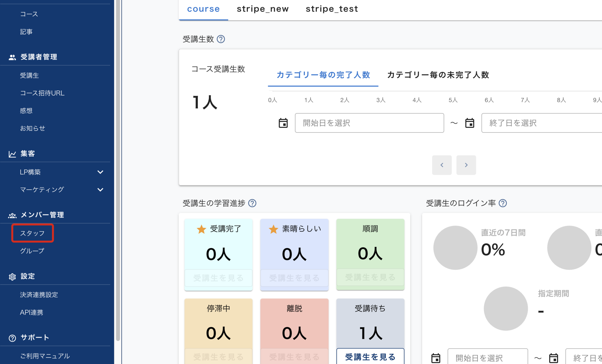Click the メンバー管理 group icon
The width and height of the screenshot is (602, 364).
click(x=12, y=215)
